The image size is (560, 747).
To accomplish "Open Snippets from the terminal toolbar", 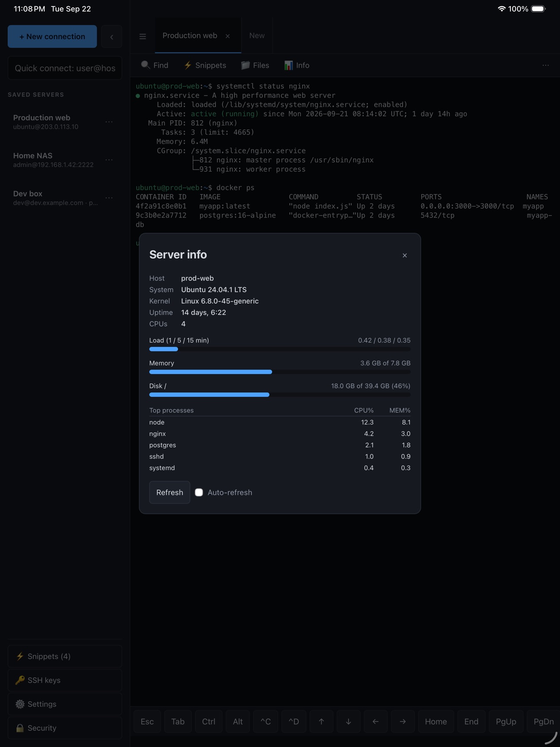I will (205, 65).
